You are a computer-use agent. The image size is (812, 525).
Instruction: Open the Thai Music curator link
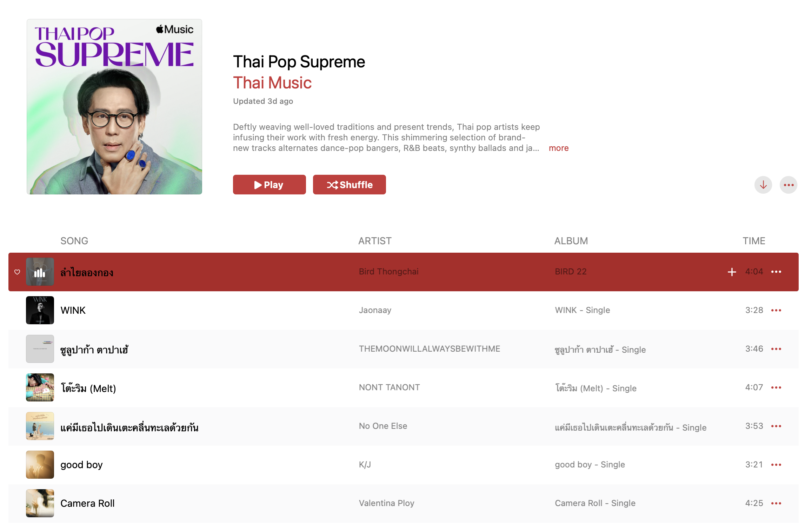tap(272, 83)
